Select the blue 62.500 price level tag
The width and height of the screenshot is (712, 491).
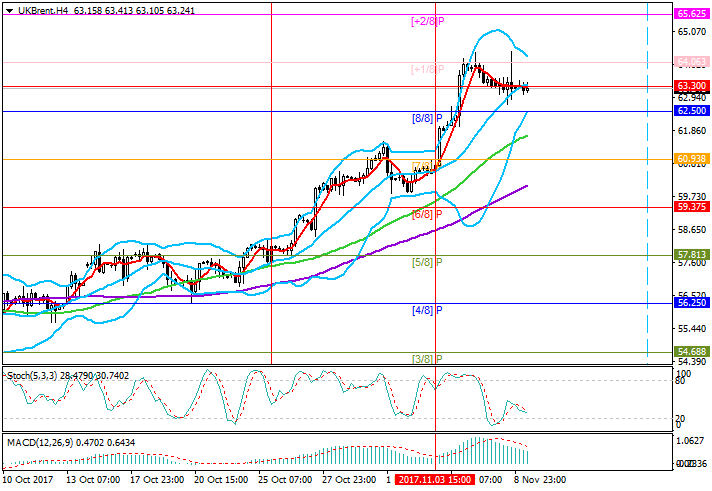[691, 111]
